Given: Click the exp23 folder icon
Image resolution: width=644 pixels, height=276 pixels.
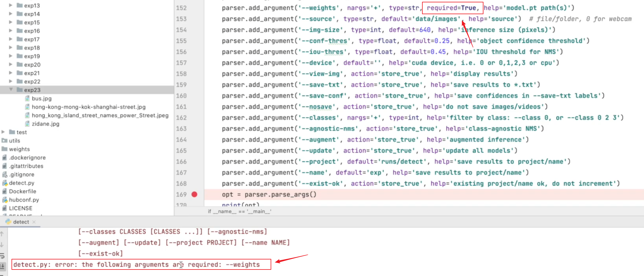Looking at the screenshot, I should coord(20,90).
